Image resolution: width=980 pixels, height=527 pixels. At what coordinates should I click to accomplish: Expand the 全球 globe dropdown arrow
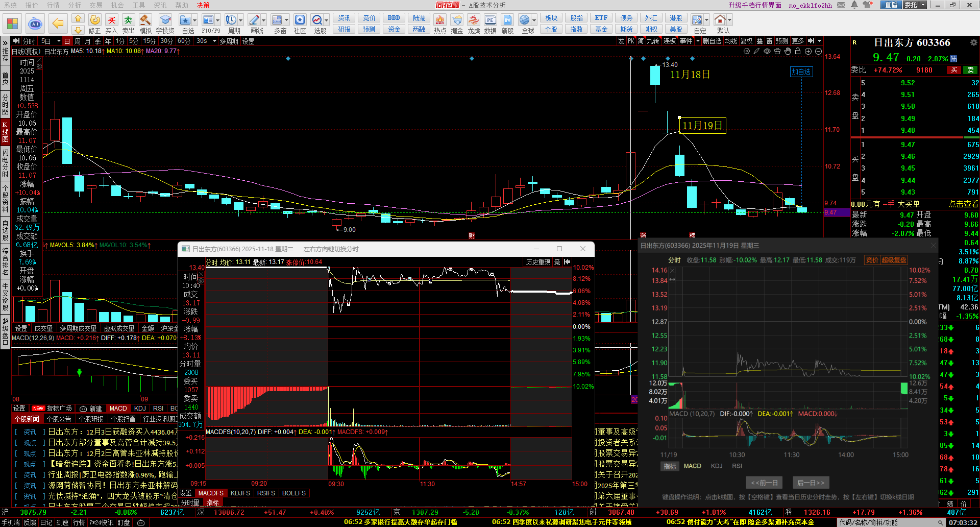click(534, 20)
